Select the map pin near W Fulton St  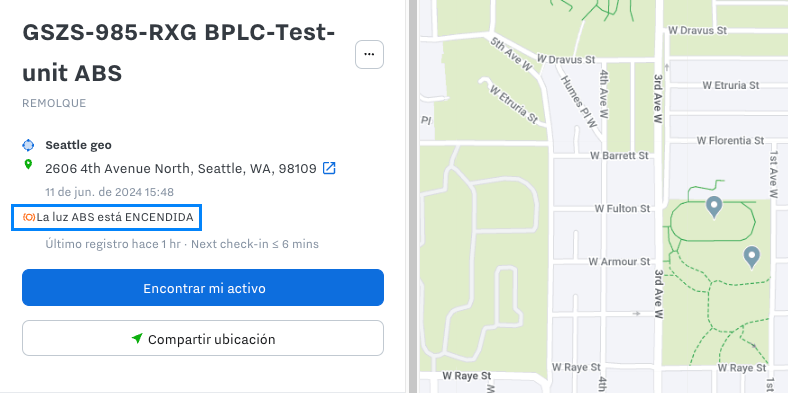[x=714, y=207]
